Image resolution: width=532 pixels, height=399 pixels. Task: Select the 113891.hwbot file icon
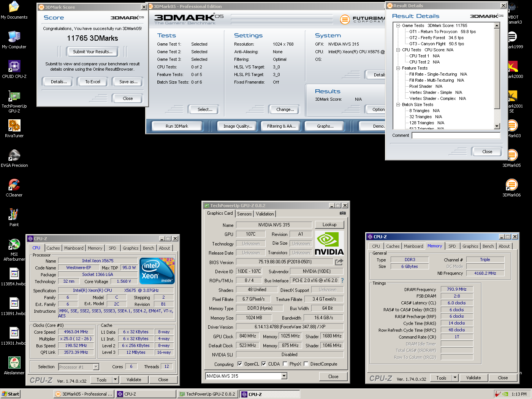[x=14, y=307]
